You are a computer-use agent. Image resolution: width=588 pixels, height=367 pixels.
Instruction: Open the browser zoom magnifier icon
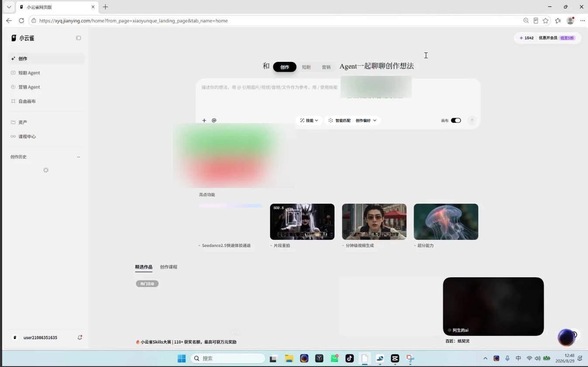click(526, 21)
